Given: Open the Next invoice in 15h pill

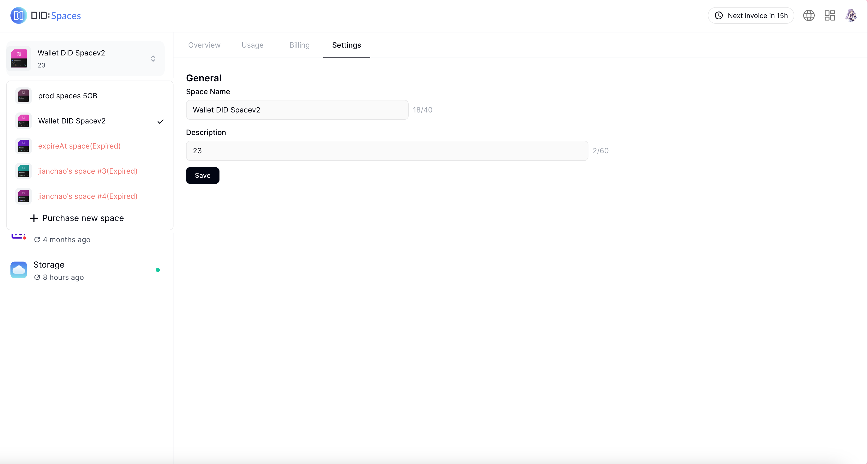Looking at the screenshot, I should pyautogui.click(x=751, y=15).
